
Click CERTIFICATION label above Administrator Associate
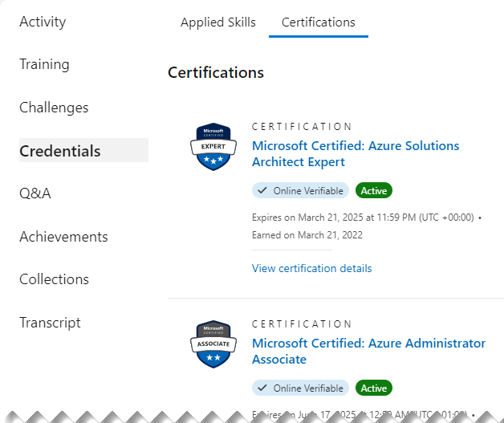[302, 324]
